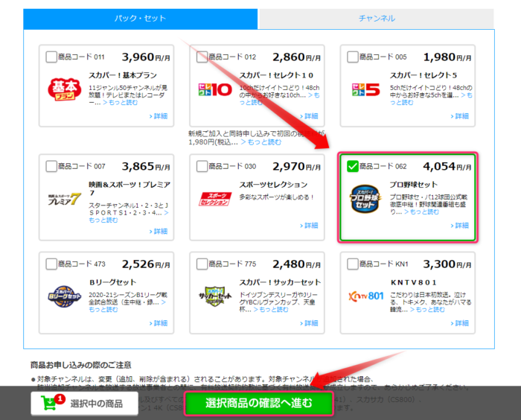Click the green shopping cart icon
521x420 pixels.
(x=48, y=403)
